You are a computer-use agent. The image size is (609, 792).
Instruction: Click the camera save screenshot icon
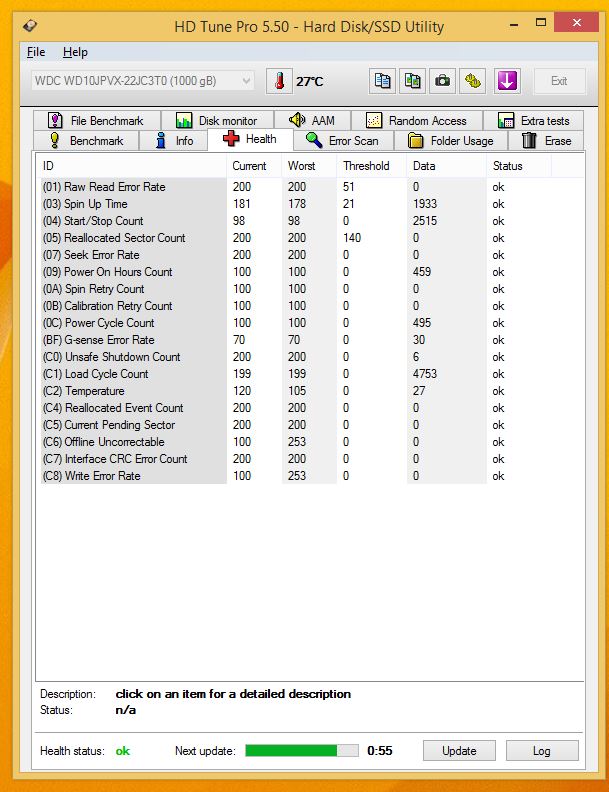pos(443,81)
